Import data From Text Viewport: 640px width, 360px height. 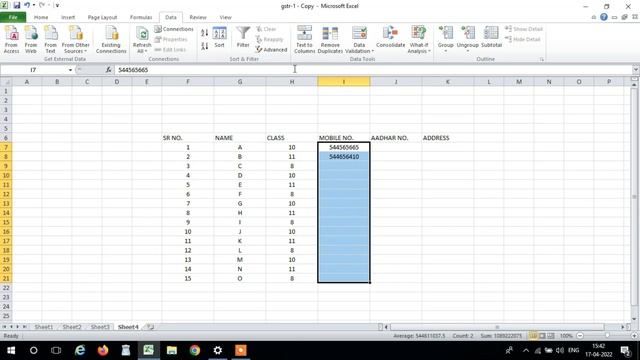coord(50,39)
